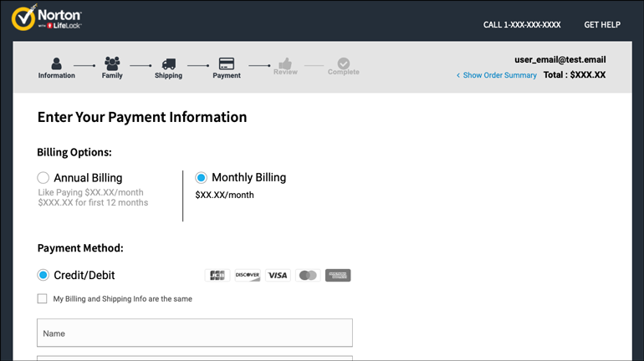Check Billing and Shipping Info are the same
The width and height of the screenshot is (644, 361).
coord(43,298)
